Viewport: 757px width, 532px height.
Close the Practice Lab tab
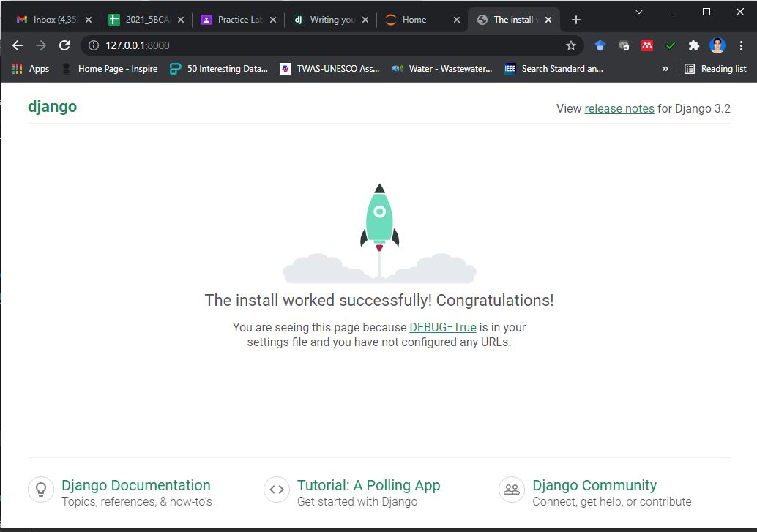(x=273, y=20)
